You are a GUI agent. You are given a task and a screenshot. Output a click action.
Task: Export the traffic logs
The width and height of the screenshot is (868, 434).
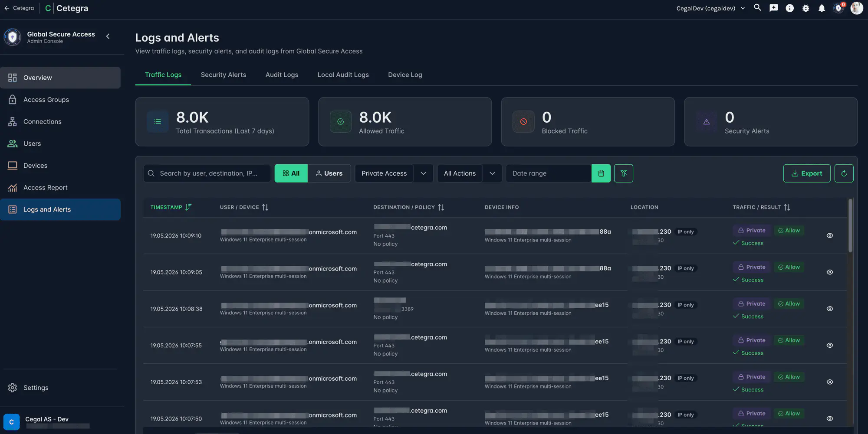pos(807,173)
